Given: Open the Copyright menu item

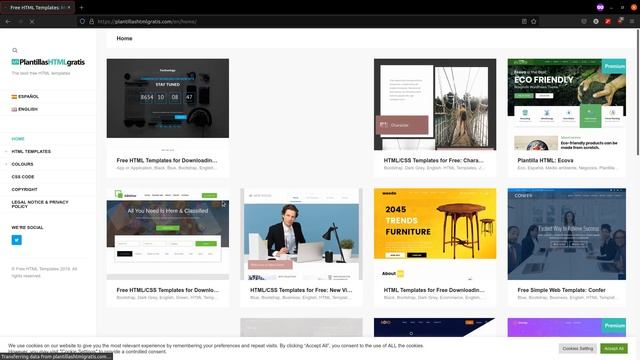Looking at the screenshot, I should 24,189.
